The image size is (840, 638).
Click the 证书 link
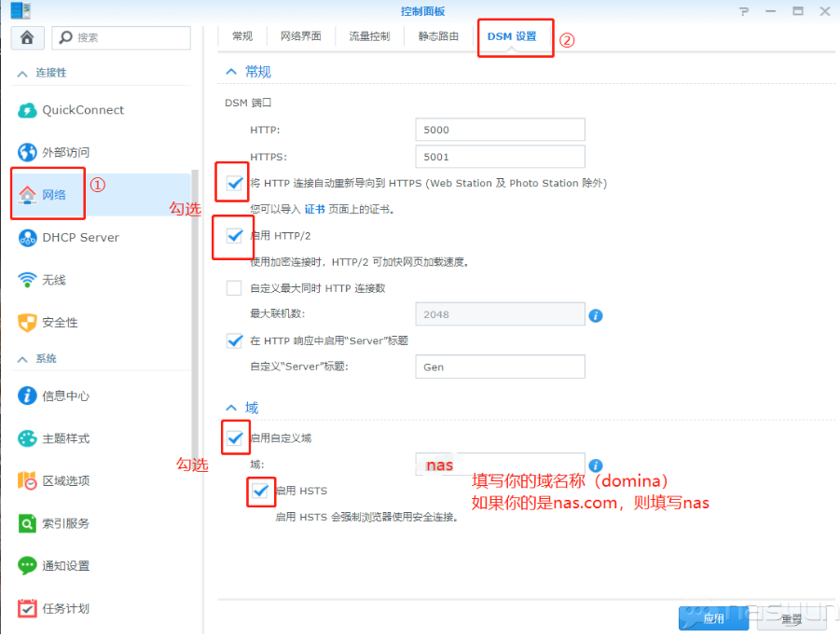314,209
